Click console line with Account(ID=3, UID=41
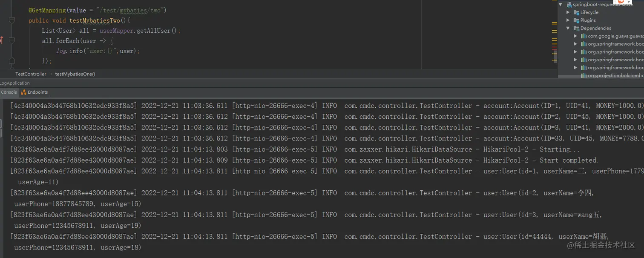This screenshot has width=644, height=258. (326, 128)
